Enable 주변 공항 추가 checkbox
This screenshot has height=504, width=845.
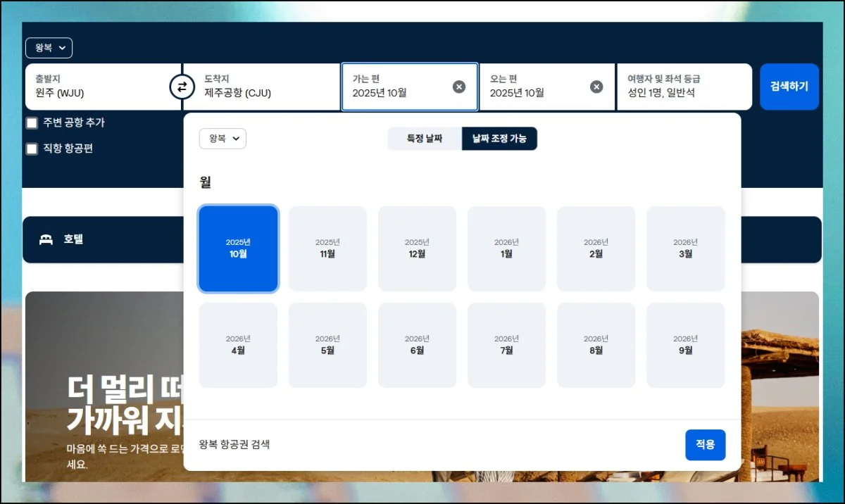coord(32,123)
